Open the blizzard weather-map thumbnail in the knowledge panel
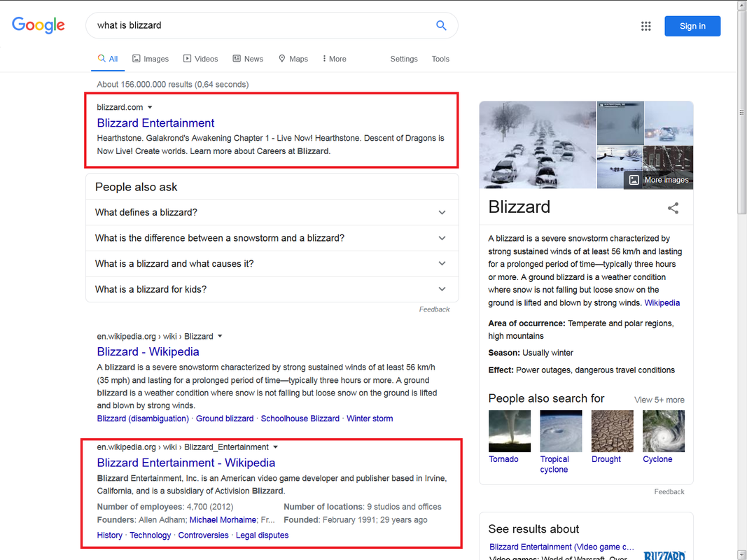 (x=620, y=123)
